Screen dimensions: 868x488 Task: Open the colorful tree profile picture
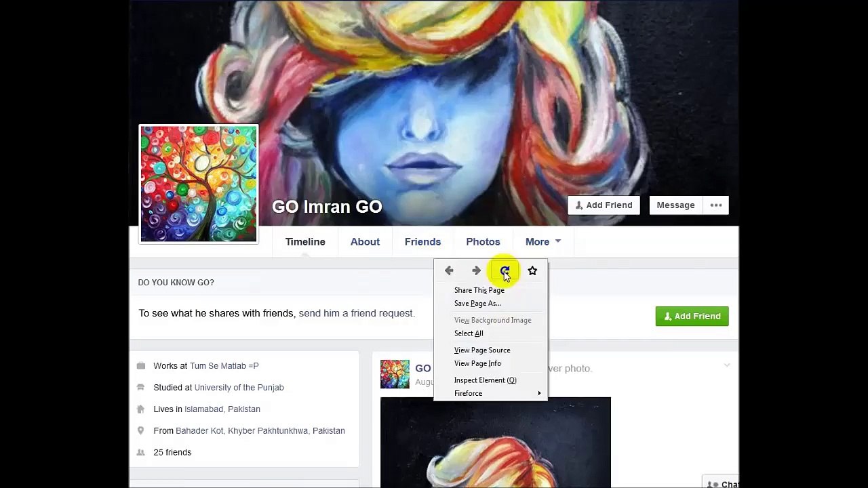pyautogui.click(x=199, y=184)
